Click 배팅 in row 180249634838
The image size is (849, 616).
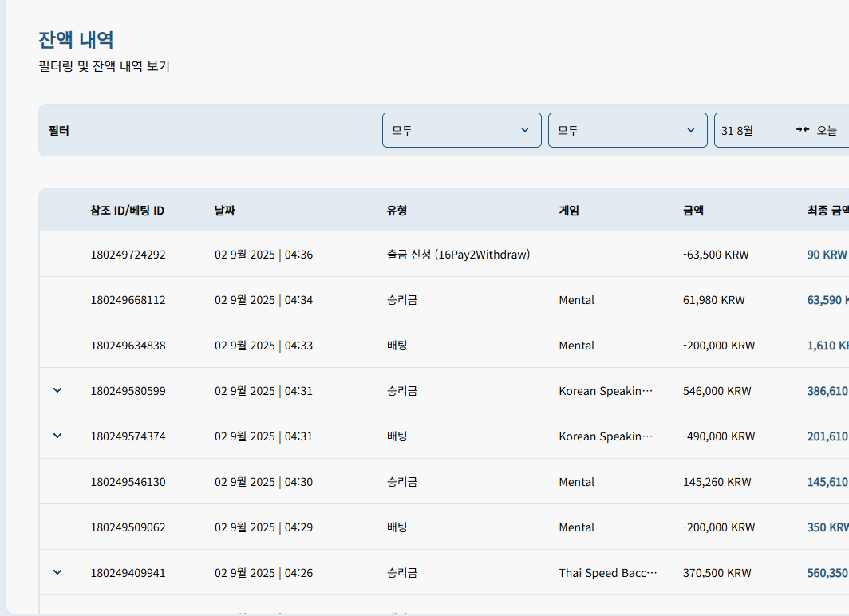[397, 346]
